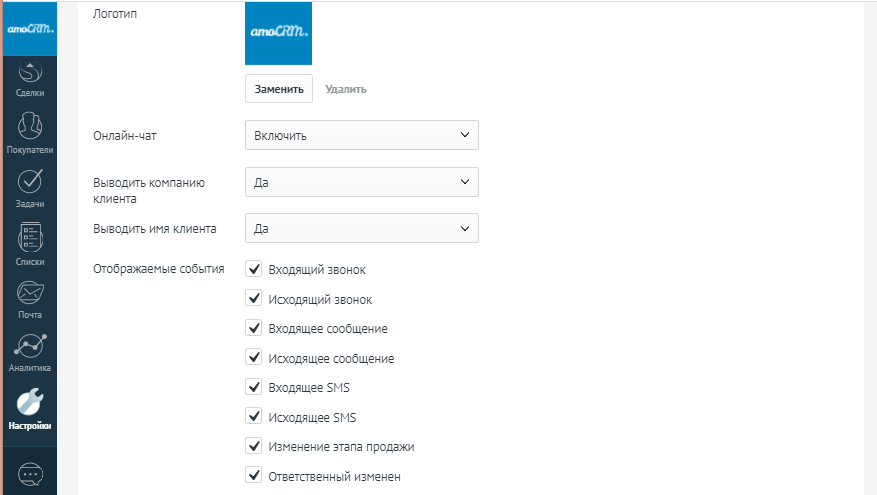Open Покупатели section icon
The height and width of the screenshot is (495, 877).
pos(30,127)
